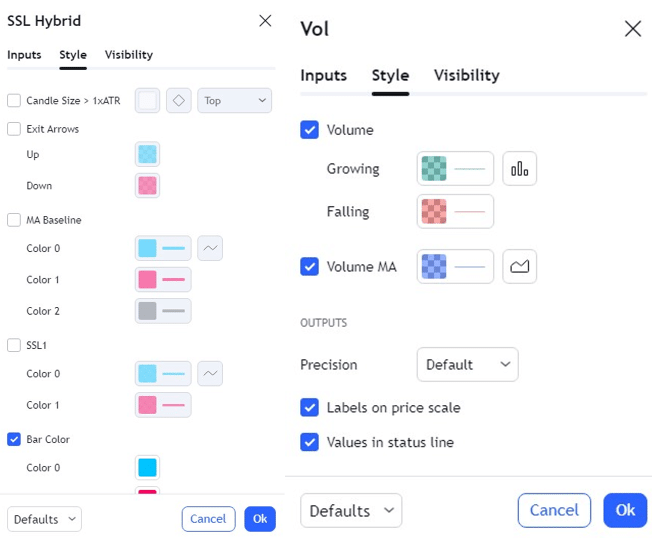Enable Exit Arrows checkbox
The image size is (652, 538).
coord(14,129)
